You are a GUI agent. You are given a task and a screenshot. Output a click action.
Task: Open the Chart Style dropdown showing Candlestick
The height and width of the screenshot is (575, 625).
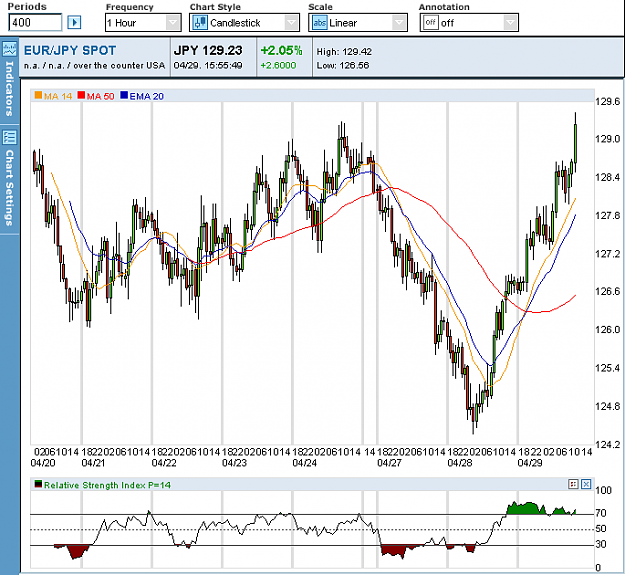[x=244, y=23]
